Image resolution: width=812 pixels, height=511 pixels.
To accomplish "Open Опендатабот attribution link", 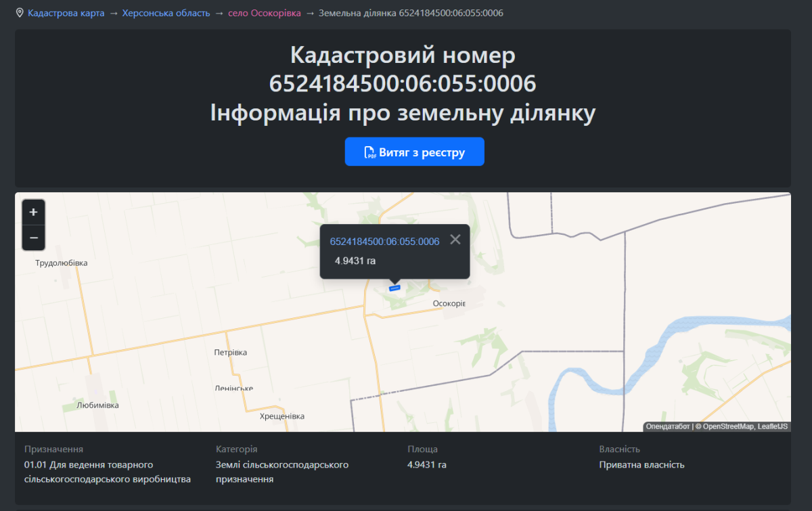I will [667, 426].
